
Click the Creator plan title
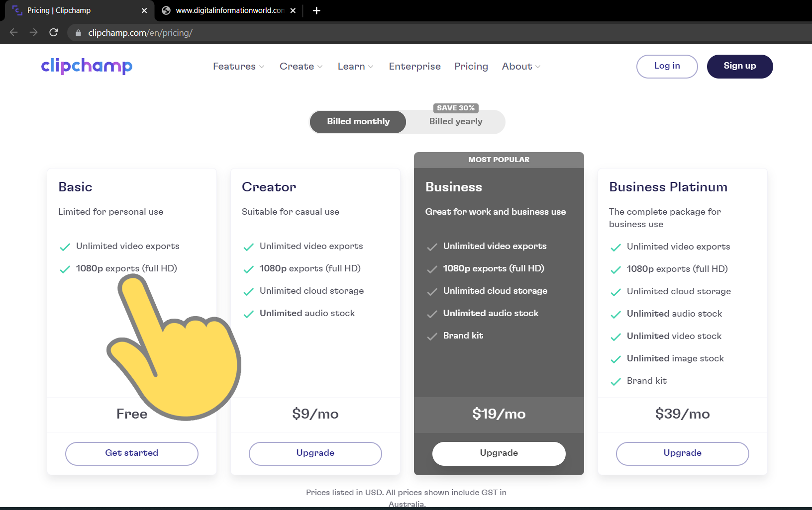[x=269, y=187]
